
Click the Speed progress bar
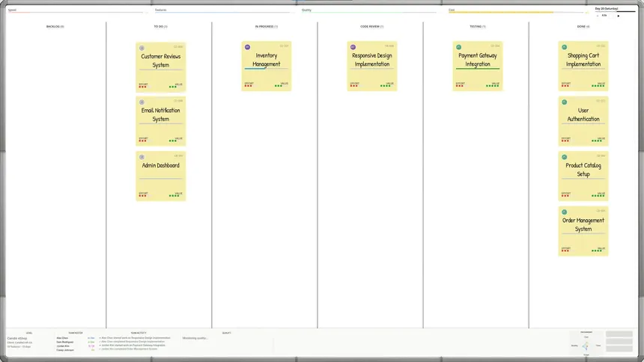[76, 12]
